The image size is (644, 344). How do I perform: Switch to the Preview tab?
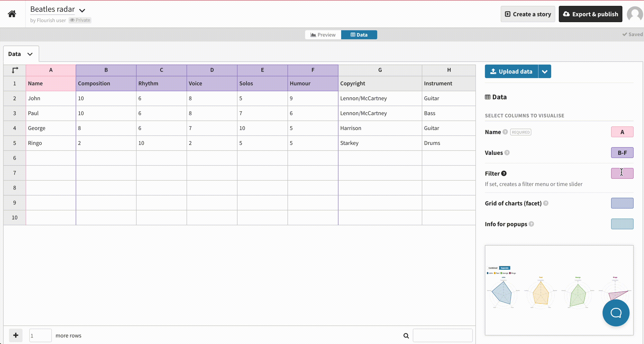pos(323,35)
